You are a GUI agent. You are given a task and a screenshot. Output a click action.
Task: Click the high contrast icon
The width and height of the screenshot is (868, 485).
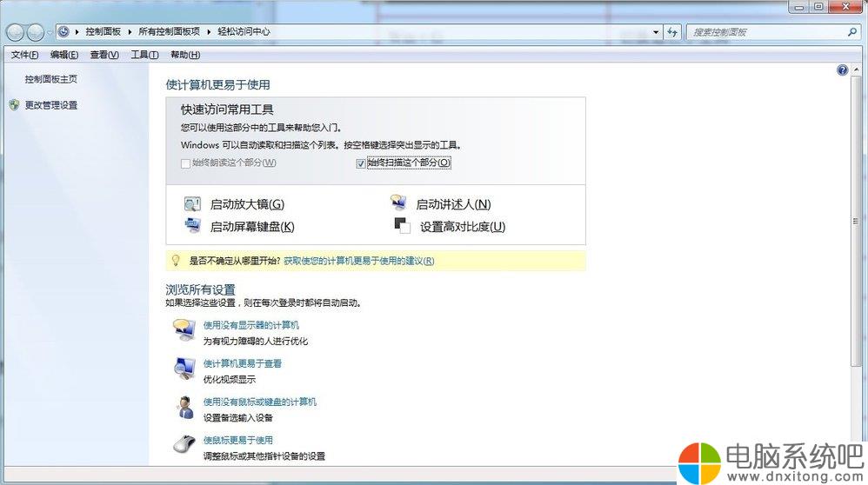(x=402, y=226)
